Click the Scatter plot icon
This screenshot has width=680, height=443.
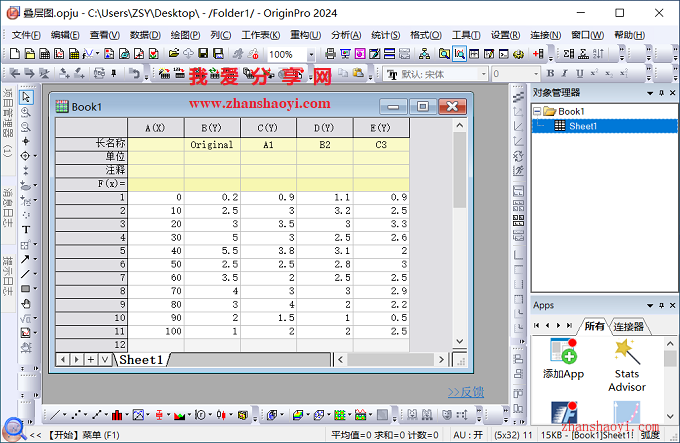[x=76, y=415]
